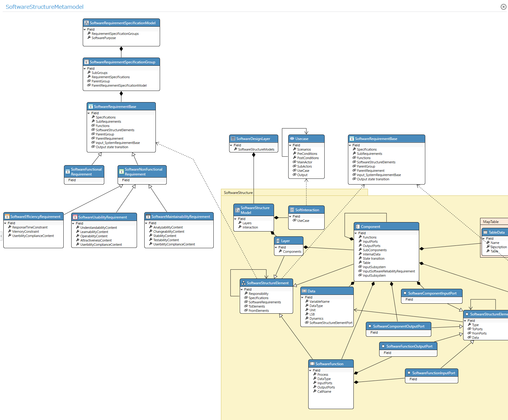Click the SoftwareNonFunctional Requirement class icon

(122, 172)
